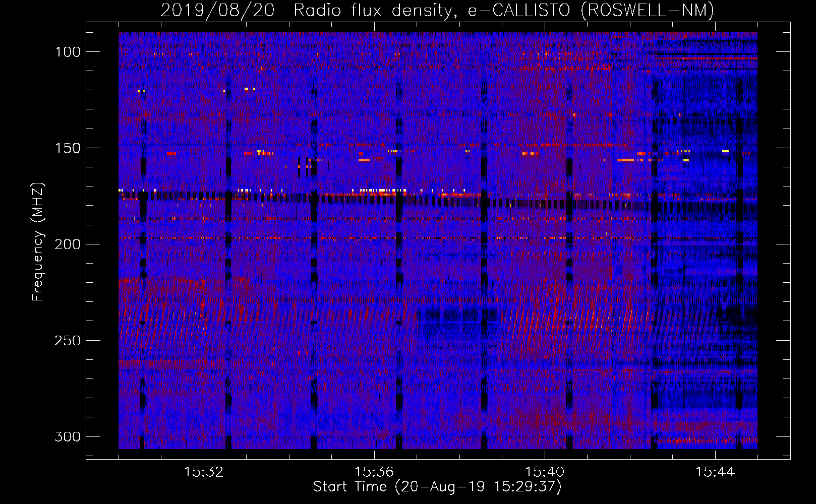Click the 15:44 time tick label
The width and height of the screenshot is (816, 504).
(x=715, y=472)
